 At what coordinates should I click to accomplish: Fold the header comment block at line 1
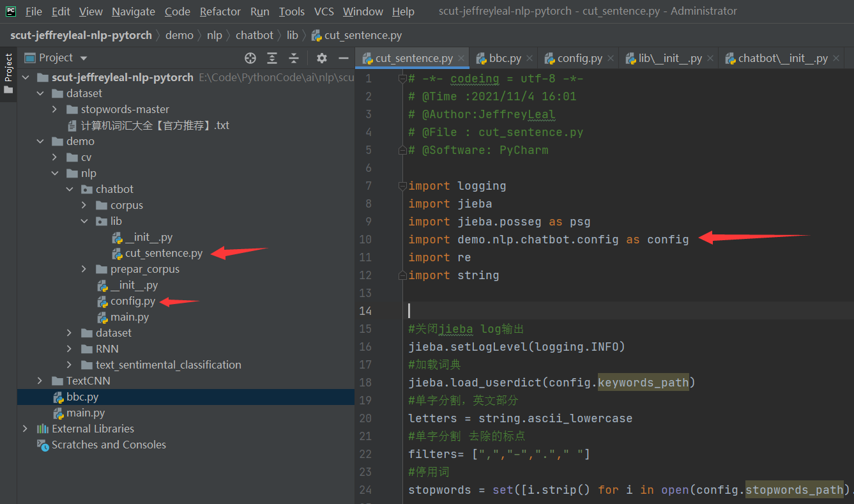point(402,79)
